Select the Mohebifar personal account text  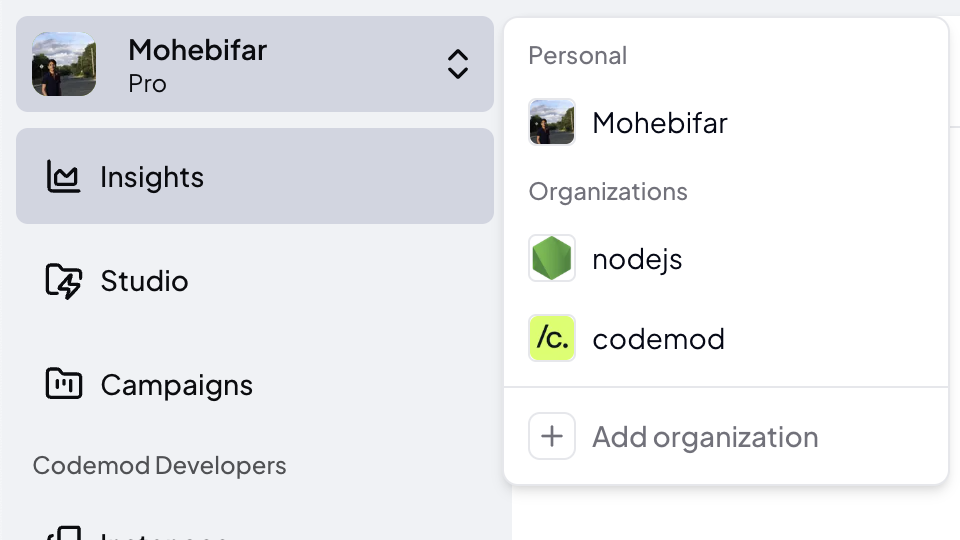click(x=660, y=123)
